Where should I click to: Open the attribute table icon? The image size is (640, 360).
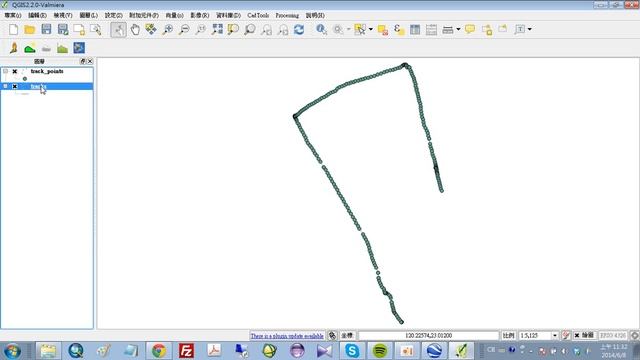pos(415,29)
